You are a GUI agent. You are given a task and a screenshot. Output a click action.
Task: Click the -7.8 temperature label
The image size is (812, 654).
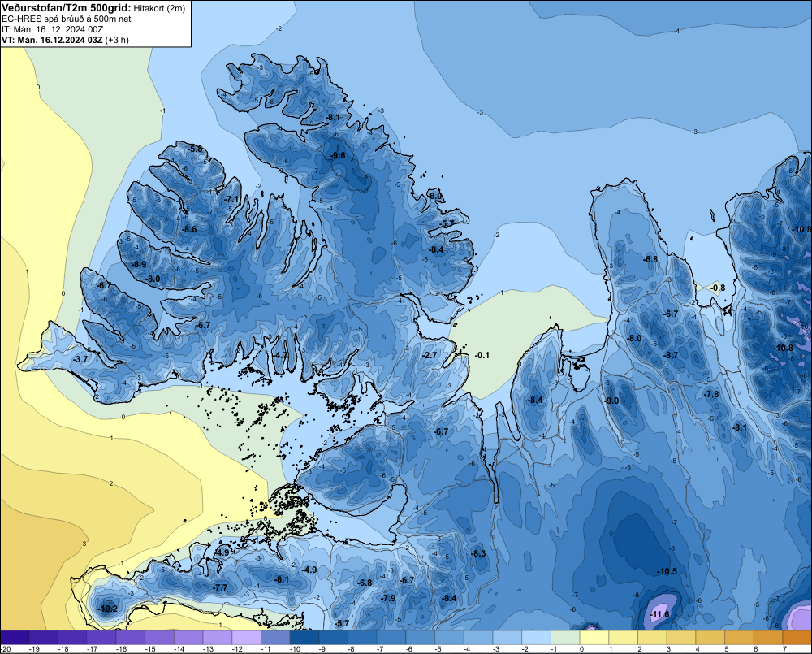click(x=711, y=394)
